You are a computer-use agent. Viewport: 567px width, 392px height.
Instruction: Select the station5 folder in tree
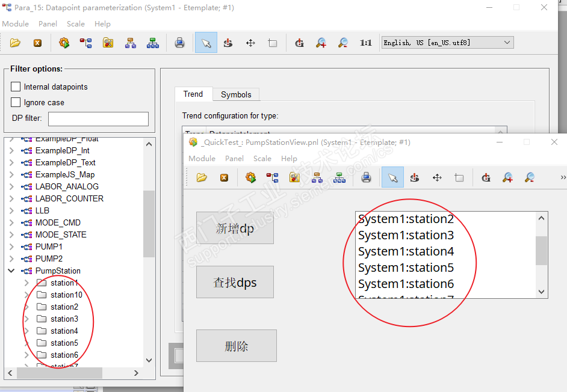coord(64,343)
